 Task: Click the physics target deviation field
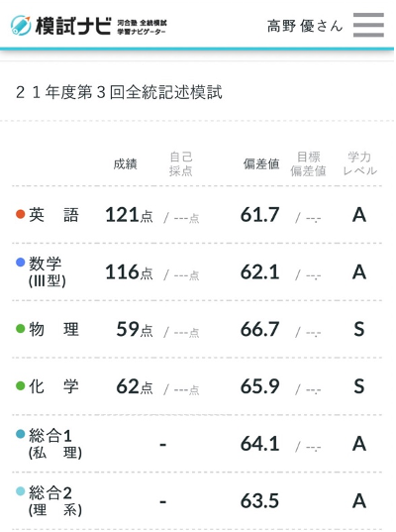pyautogui.click(x=313, y=333)
